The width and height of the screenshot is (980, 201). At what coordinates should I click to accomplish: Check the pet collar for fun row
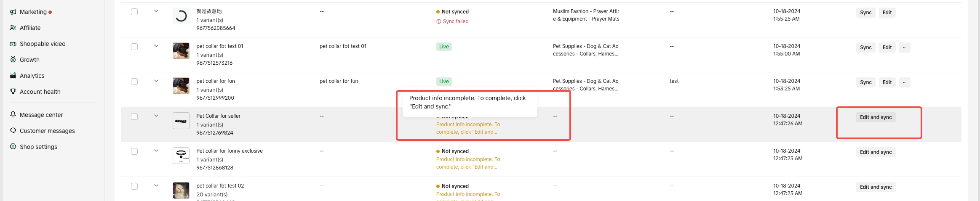point(134,82)
